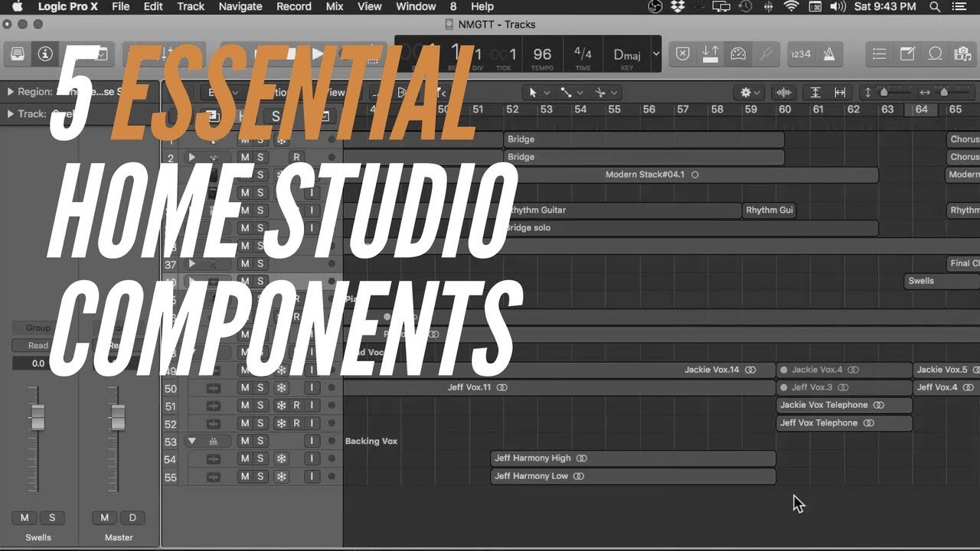Open the Mix menu
The width and height of the screenshot is (980, 551).
click(335, 7)
